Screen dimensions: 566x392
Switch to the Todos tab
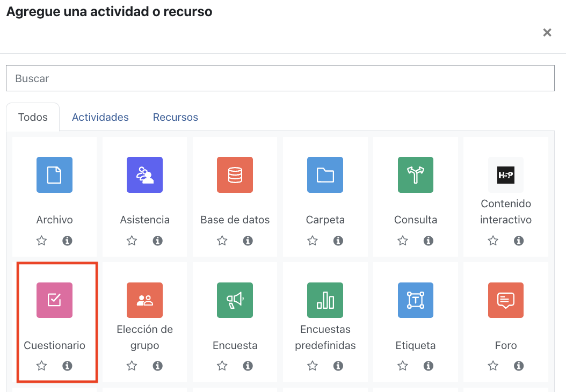click(x=33, y=117)
